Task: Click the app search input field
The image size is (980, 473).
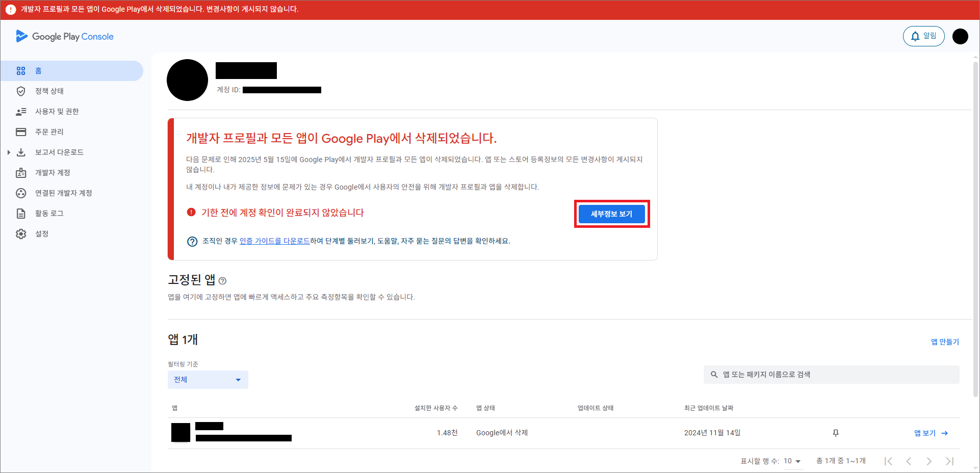Action: point(832,375)
